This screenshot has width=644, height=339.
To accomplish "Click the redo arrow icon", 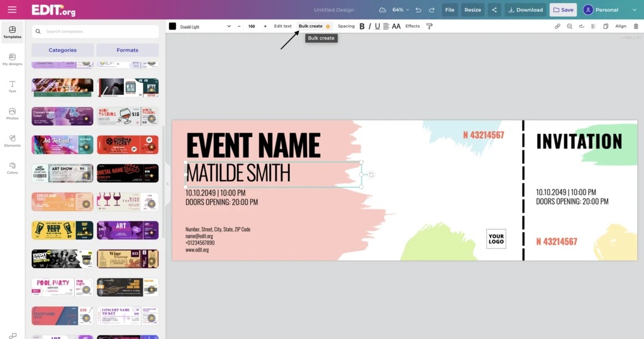I will [x=431, y=10].
